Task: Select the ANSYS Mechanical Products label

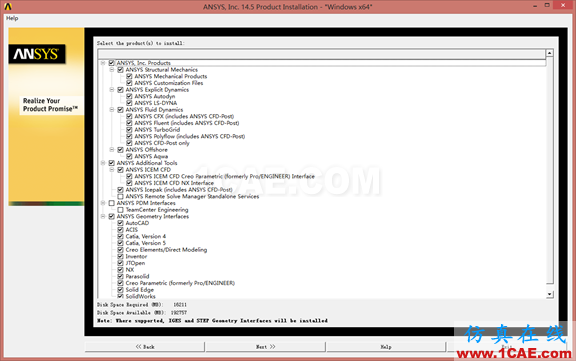Action: click(171, 76)
